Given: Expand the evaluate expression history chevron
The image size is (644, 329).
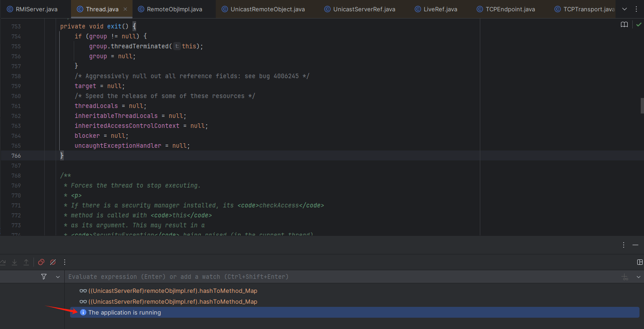Looking at the screenshot, I should pyautogui.click(x=639, y=277).
